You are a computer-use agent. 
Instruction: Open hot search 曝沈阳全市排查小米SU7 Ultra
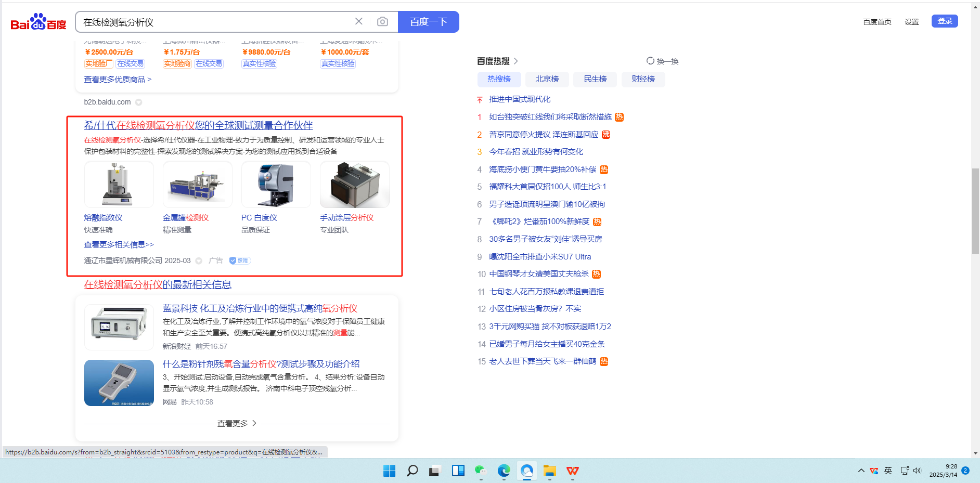[x=540, y=257]
